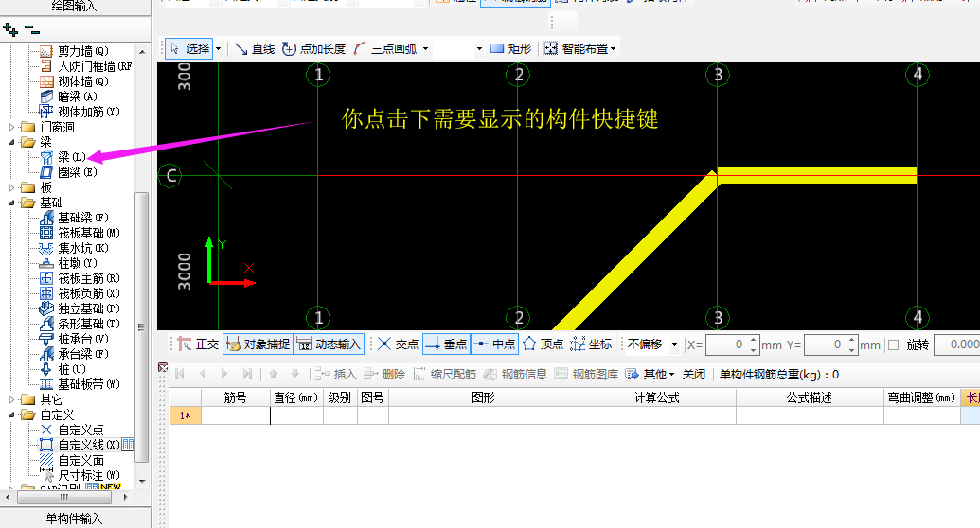Viewport: 980px width, 528px height.
Task: Toggle 垂点 snap
Action: pos(446,344)
